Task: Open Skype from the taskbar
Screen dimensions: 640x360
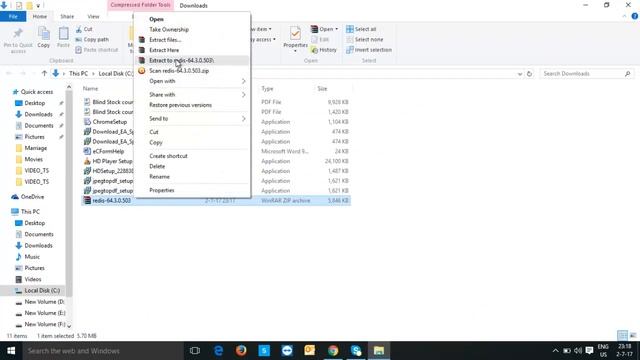Action: coord(356,351)
